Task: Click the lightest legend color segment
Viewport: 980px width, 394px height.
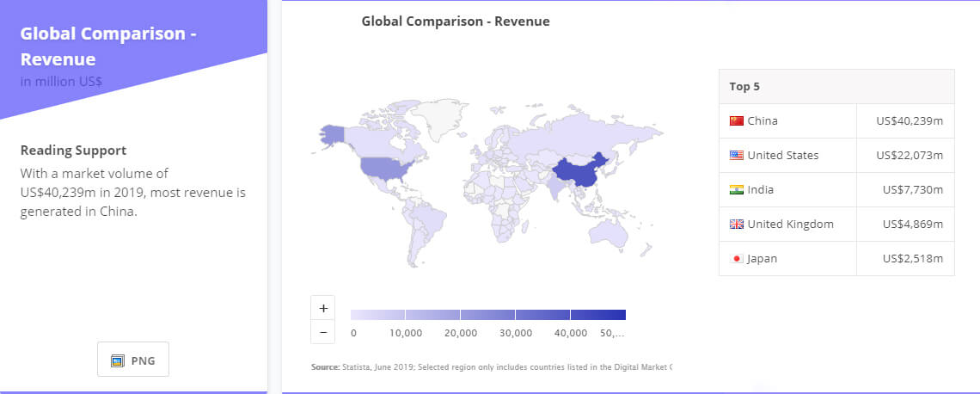Action: [x=377, y=315]
